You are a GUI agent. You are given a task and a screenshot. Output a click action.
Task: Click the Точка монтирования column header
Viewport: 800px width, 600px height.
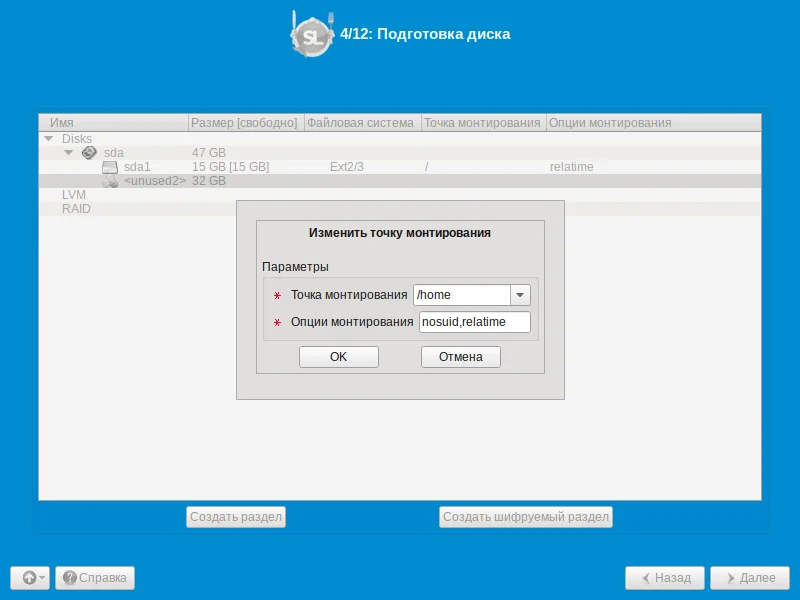[x=483, y=123]
